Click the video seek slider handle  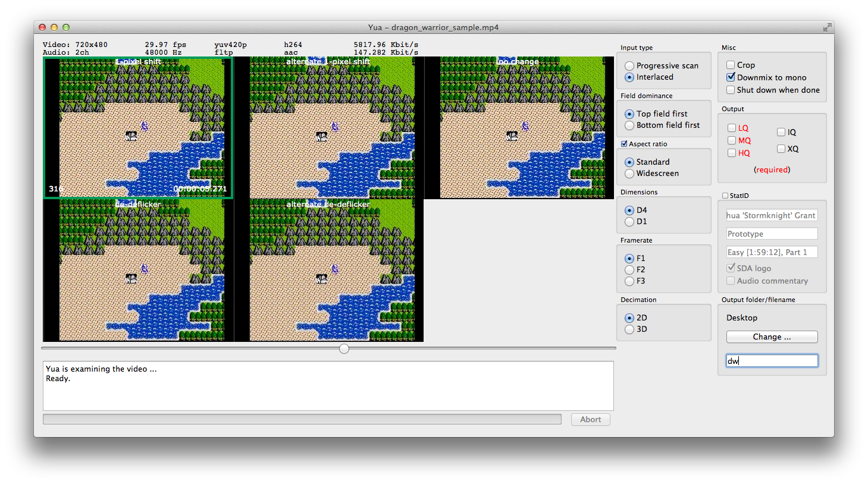pos(344,348)
